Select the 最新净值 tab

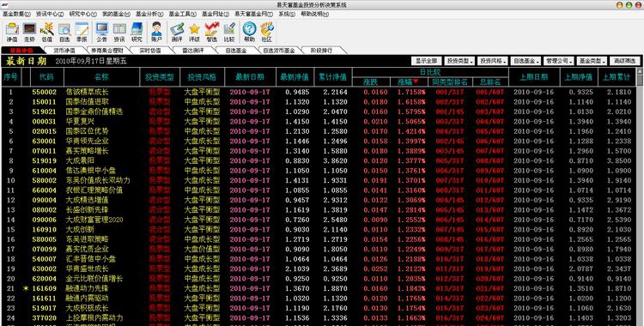(21, 51)
